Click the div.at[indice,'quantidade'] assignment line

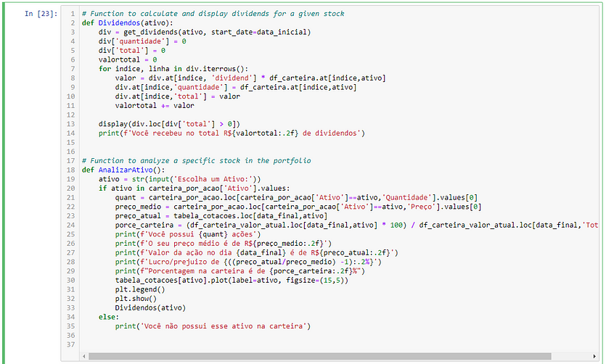(x=236, y=87)
